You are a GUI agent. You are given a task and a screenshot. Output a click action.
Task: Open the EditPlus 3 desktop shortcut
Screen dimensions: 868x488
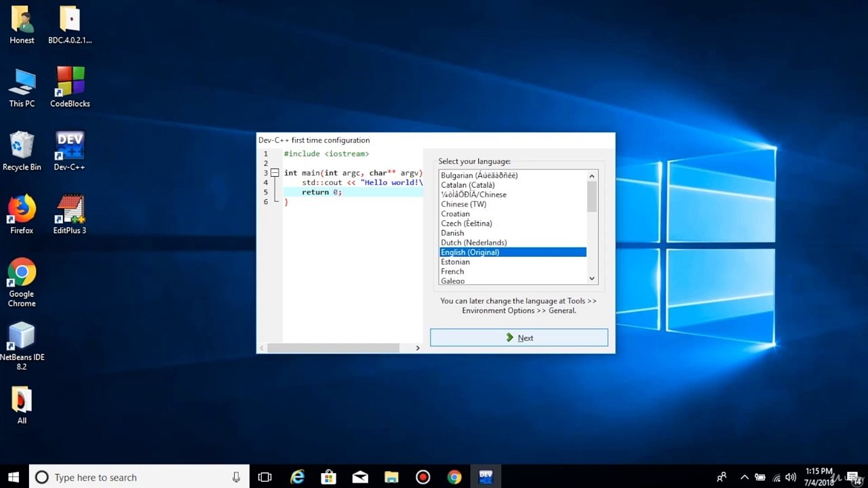click(x=70, y=213)
